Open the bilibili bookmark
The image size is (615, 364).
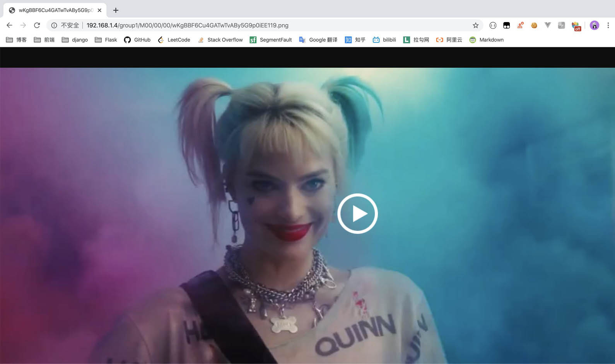click(x=384, y=40)
